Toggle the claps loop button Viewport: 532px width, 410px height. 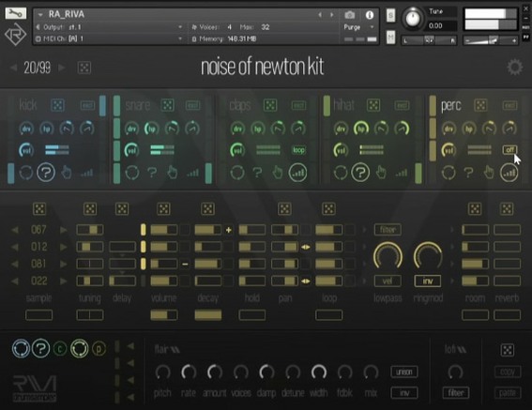[298, 150]
